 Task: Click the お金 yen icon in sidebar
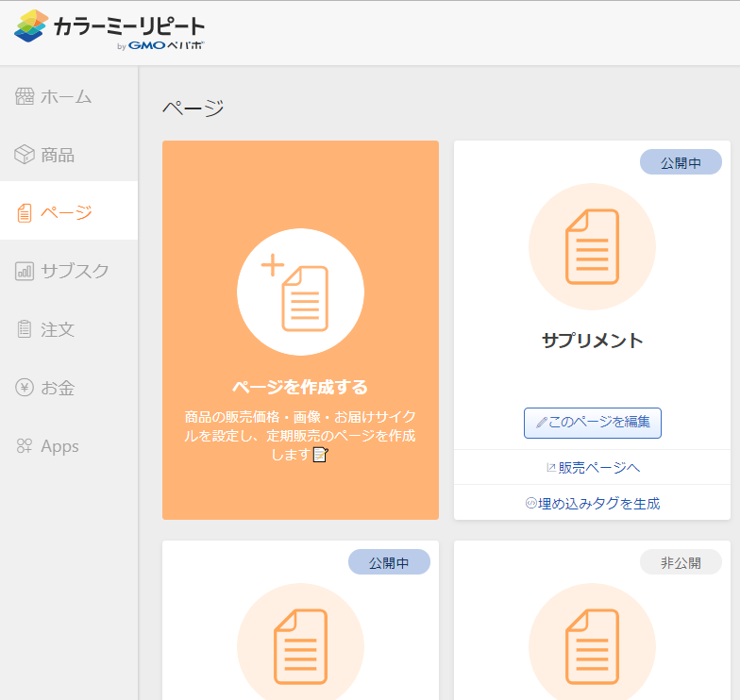pyautogui.click(x=25, y=387)
